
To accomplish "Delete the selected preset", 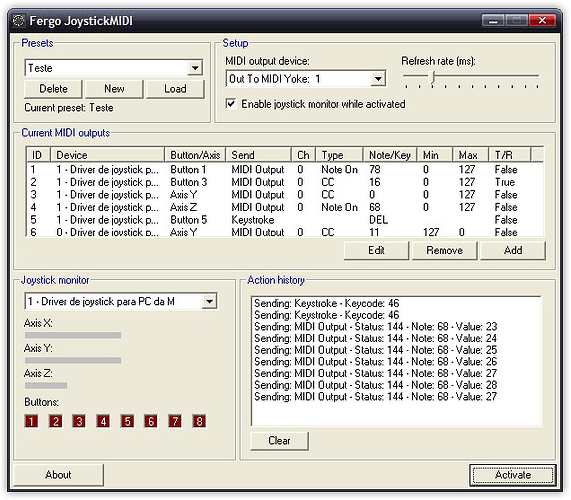I will pos(53,89).
